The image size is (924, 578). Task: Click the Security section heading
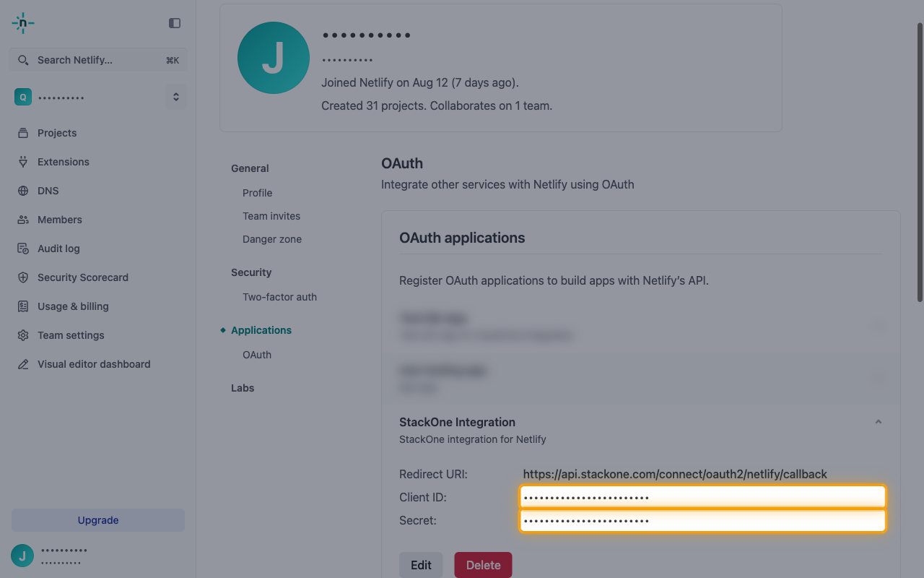[x=251, y=272]
